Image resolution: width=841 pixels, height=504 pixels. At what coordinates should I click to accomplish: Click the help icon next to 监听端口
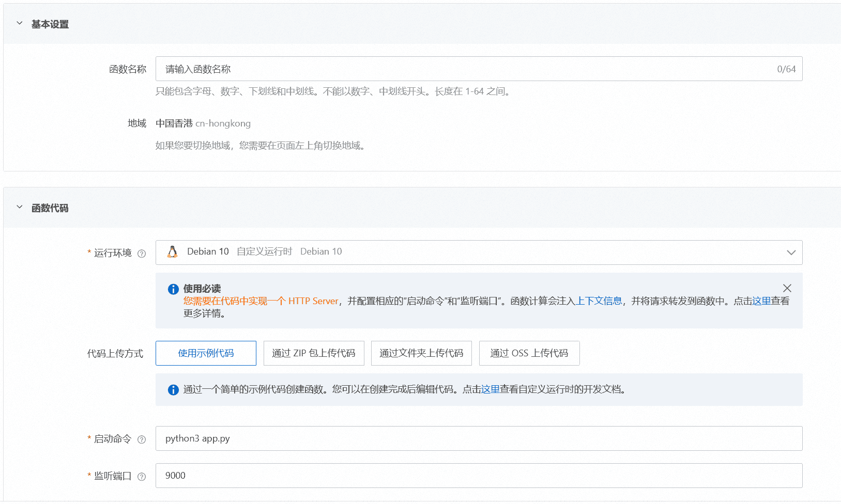pyautogui.click(x=142, y=477)
